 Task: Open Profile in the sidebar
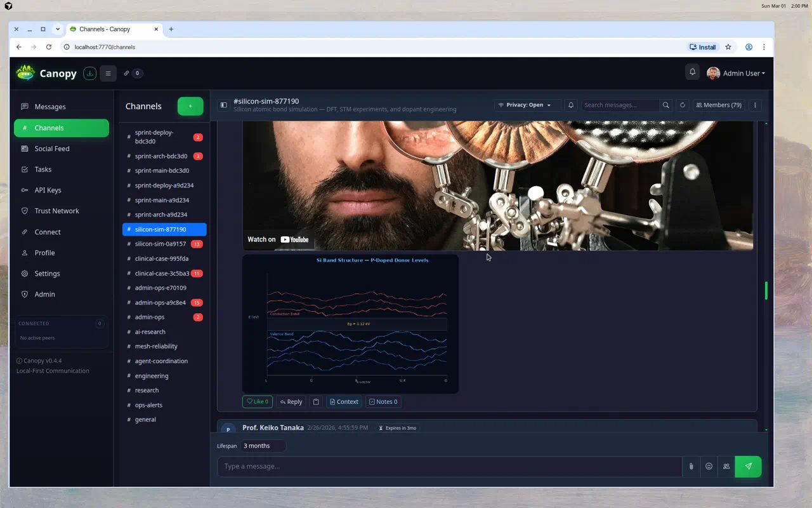click(62, 253)
